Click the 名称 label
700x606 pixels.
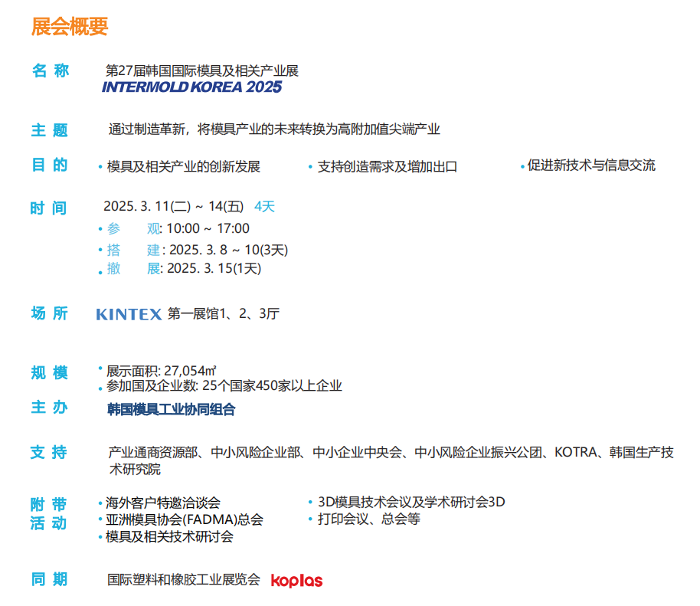(51, 70)
